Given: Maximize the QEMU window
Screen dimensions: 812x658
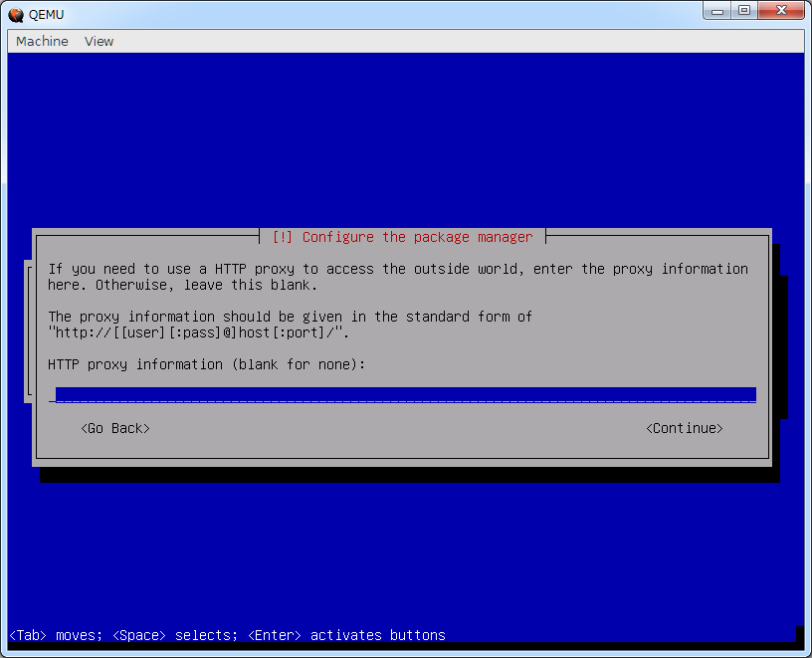Looking at the screenshot, I should [744, 10].
